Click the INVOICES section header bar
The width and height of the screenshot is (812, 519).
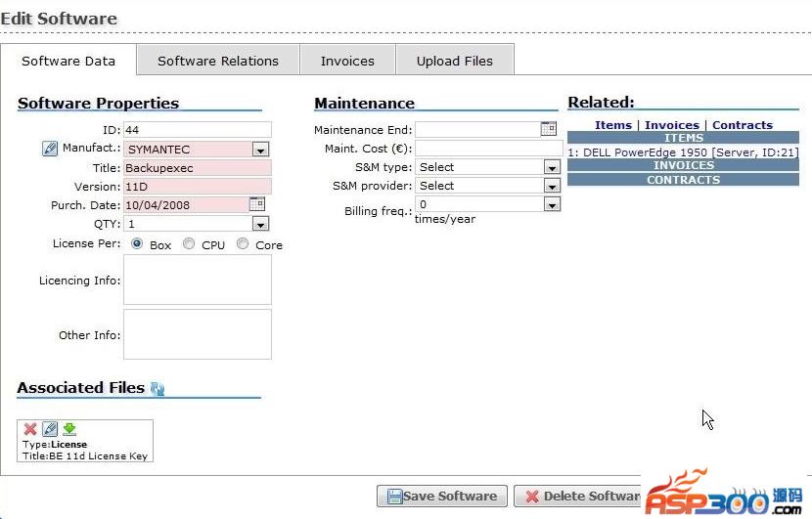[x=683, y=165]
